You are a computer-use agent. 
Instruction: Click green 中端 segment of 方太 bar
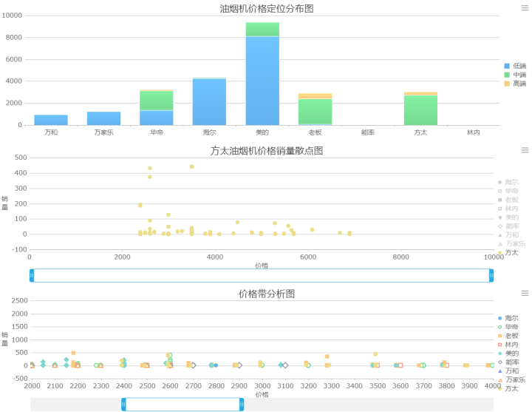(420, 110)
